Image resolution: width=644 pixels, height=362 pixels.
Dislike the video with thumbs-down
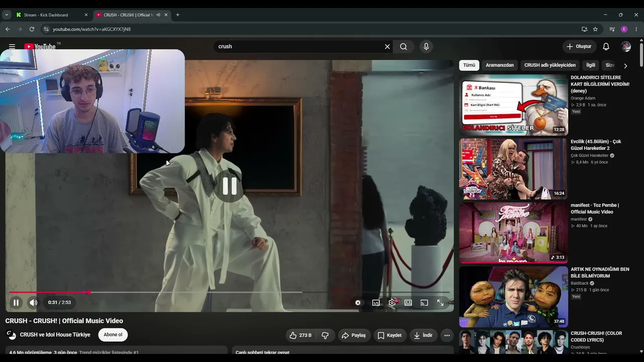point(325,335)
